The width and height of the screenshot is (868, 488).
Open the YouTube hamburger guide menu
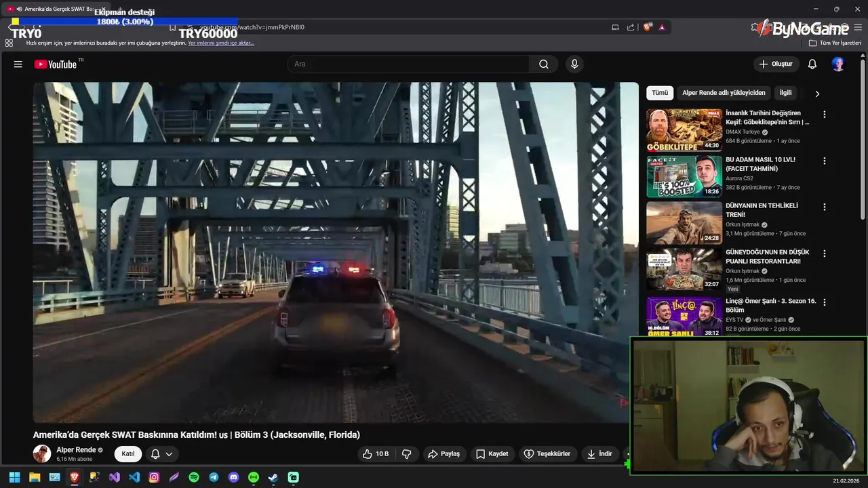pyautogui.click(x=18, y=64)
